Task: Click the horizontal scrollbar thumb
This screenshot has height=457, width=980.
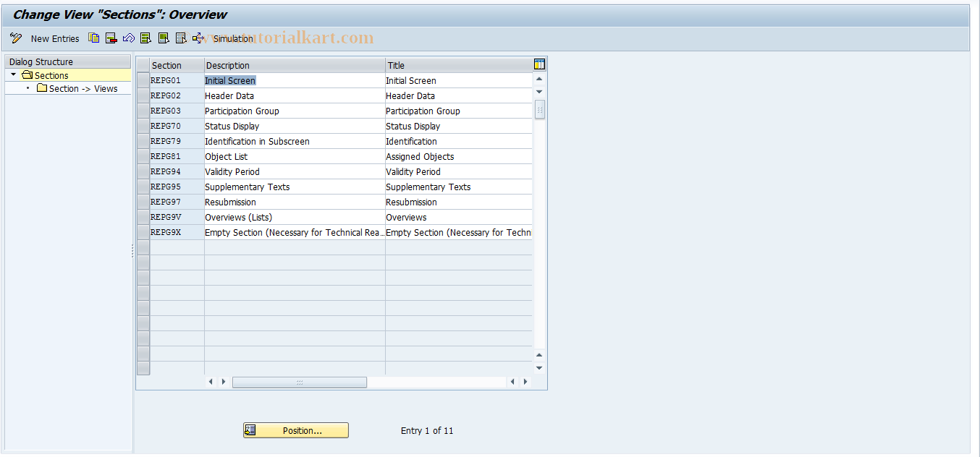Action: pos(299,382)
